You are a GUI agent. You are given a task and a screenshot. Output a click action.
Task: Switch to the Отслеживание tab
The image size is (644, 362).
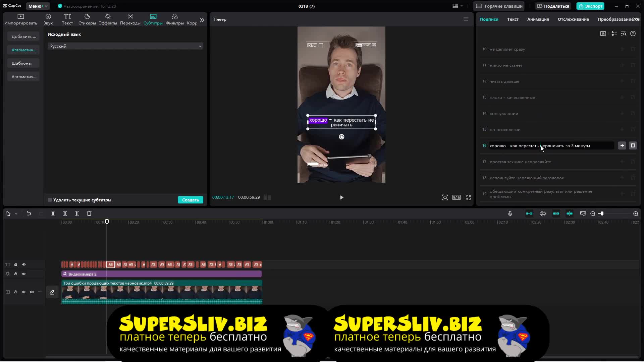click(573, 19)
